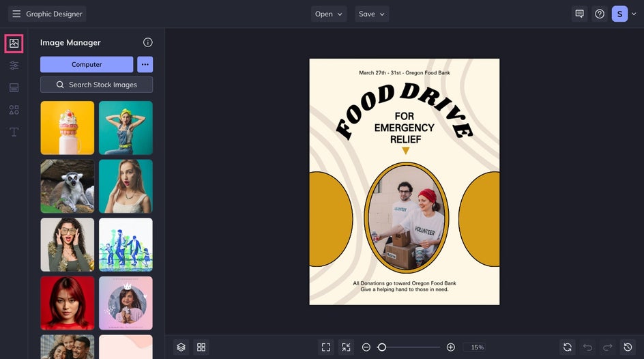Click the collapse to fit icon
The image size is (644, 359).
(x=347, y=347)
